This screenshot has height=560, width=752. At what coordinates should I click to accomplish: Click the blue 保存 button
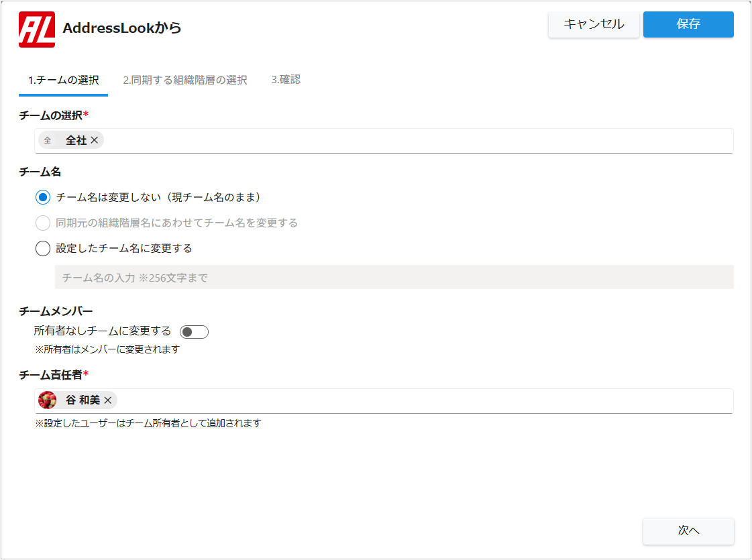point(688,24)
